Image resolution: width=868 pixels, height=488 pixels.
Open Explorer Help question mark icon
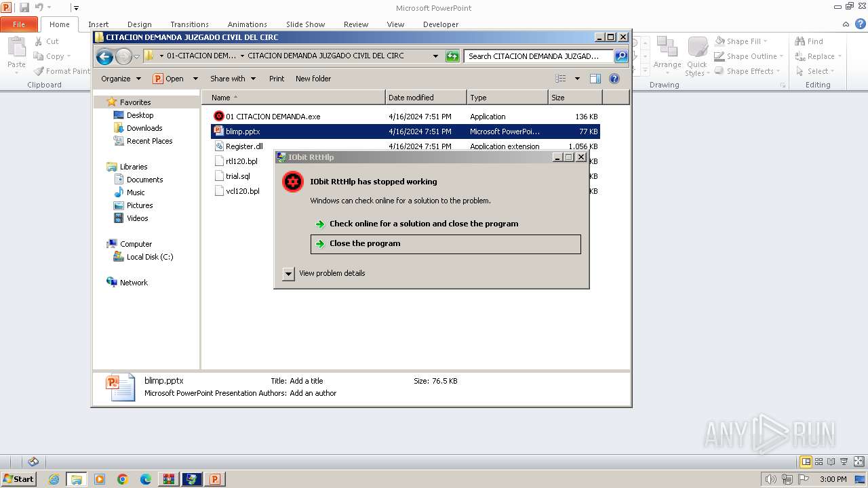614,79
